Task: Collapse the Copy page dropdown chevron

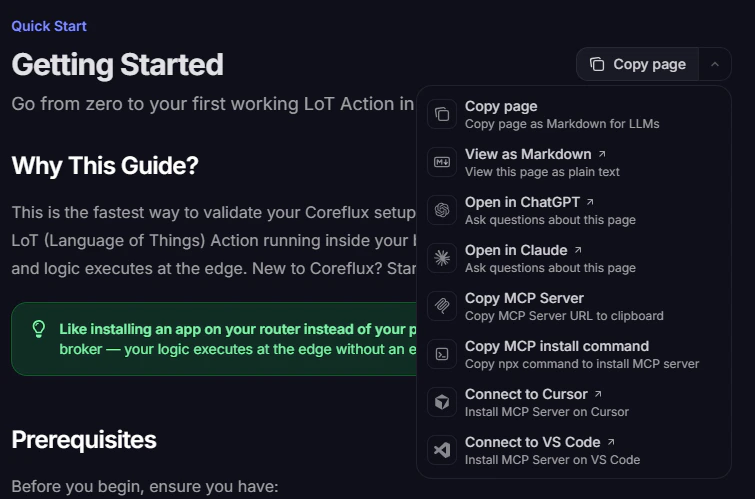Action: coord(715,64)
